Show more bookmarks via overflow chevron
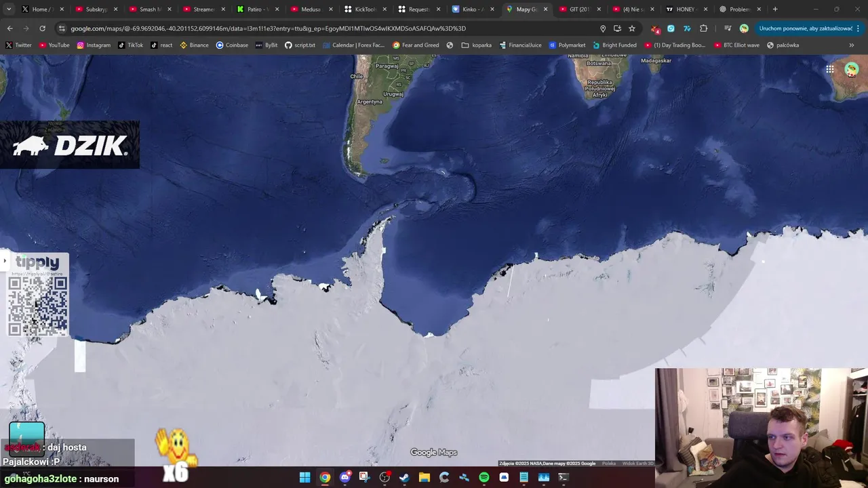Screen dimensions: 868x488 pyautogui.click(x=852, y=45)
